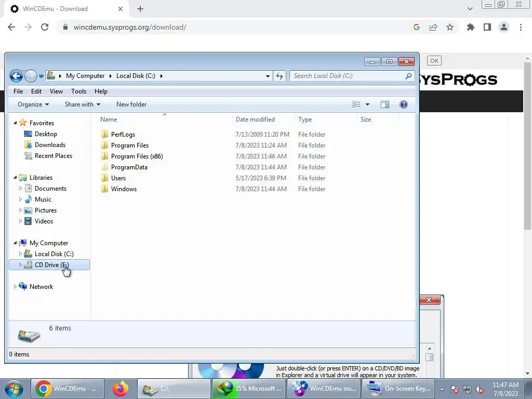Click the search magnifier icon in Explorer
This screenshot has width=532, height=399.
[408, 76]
